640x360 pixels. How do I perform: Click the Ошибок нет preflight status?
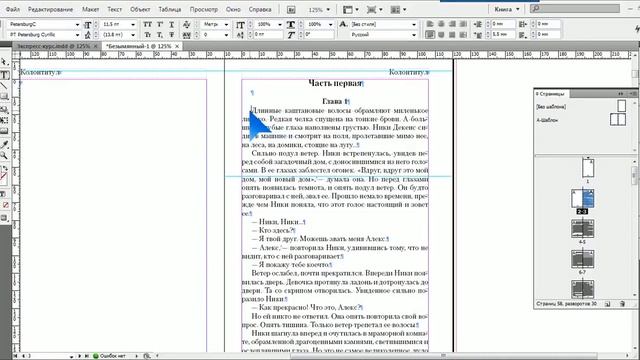coord(109,356)
